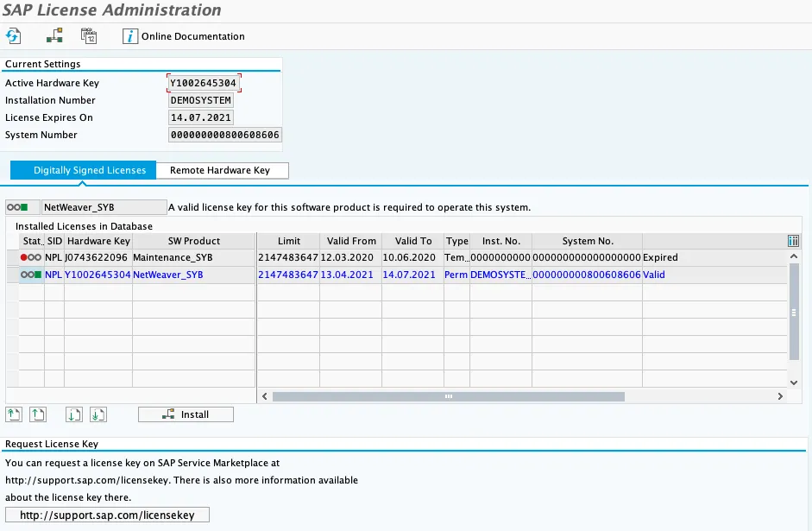
Task: Click the network install icon in the top toolbar
Action: click(x=55, y=36)
